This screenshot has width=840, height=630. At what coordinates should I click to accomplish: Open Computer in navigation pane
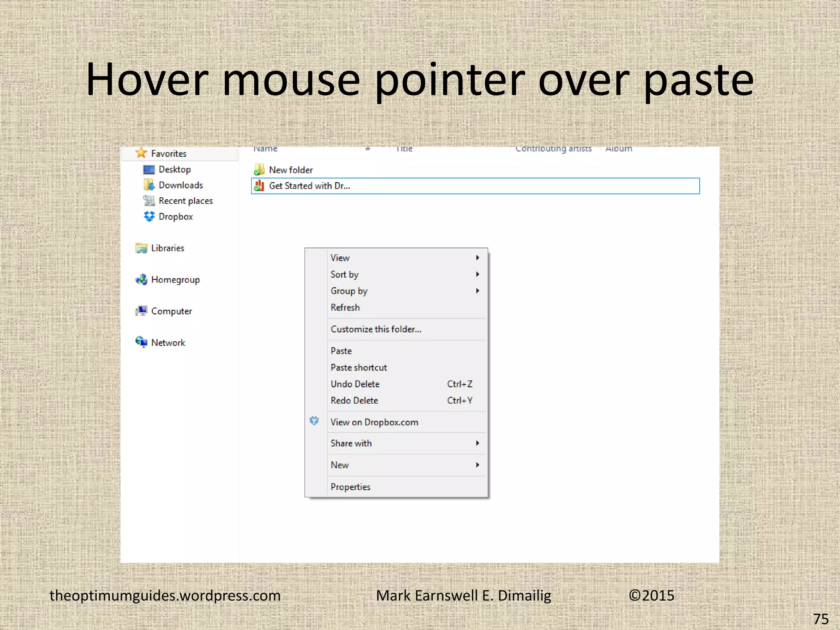(x=171, y=311)
